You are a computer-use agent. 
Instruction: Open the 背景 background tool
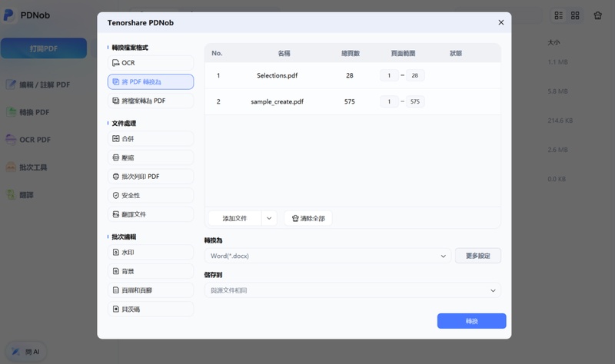(151, 271)
